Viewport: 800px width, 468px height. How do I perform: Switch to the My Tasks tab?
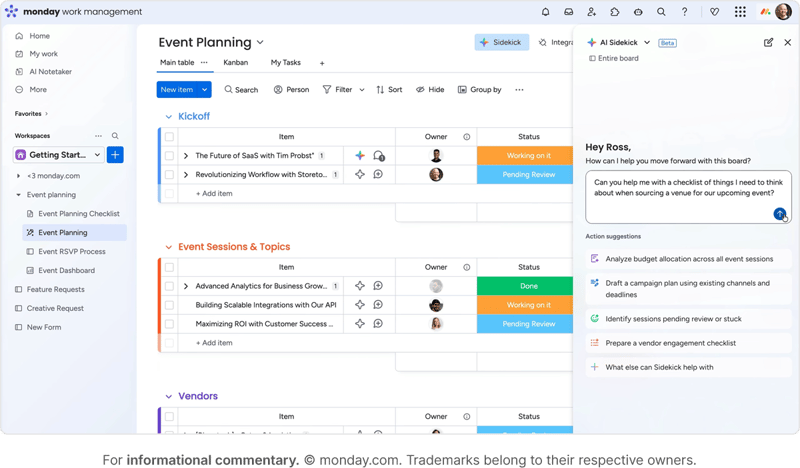click(x=285, y=62)
